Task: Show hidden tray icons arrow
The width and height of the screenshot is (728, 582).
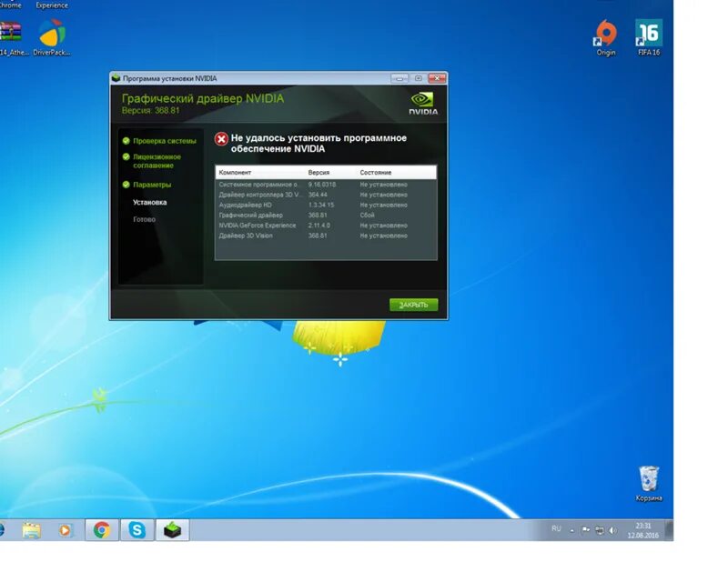Action: pos(572,530)
